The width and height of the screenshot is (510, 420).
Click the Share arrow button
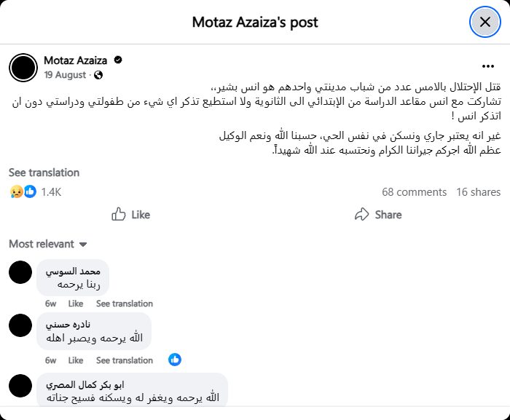[377, 215]
